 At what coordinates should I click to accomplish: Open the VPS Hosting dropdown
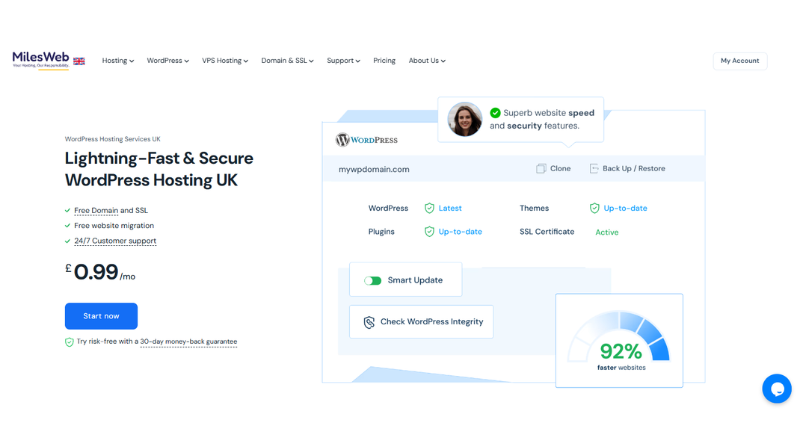tap(225, 61)
